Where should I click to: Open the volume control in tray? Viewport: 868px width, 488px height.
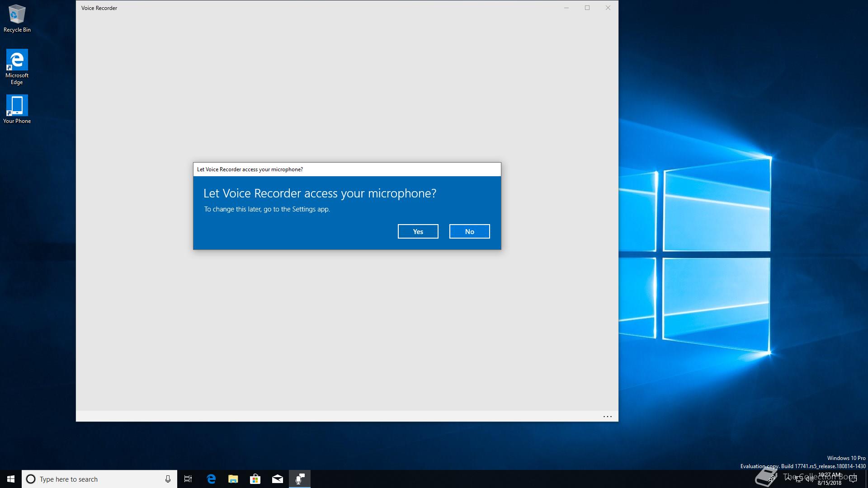(x=810, y=479)
